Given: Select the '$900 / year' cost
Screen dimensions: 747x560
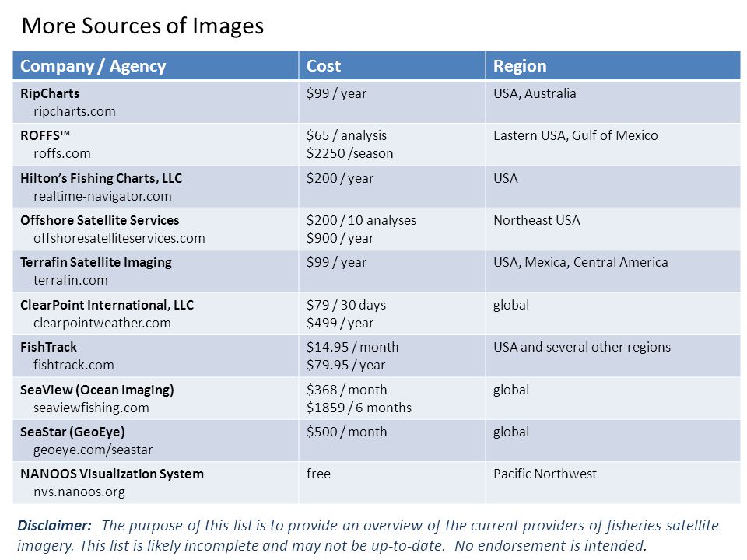Looking at the screenshot, I should point(340,238).
